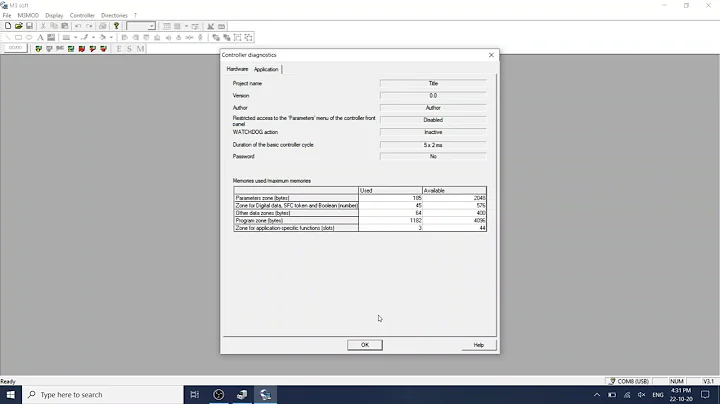Viewport: 720px width, 404px height.
Task: Click the 'Available' column header
Action: point(454,191)
